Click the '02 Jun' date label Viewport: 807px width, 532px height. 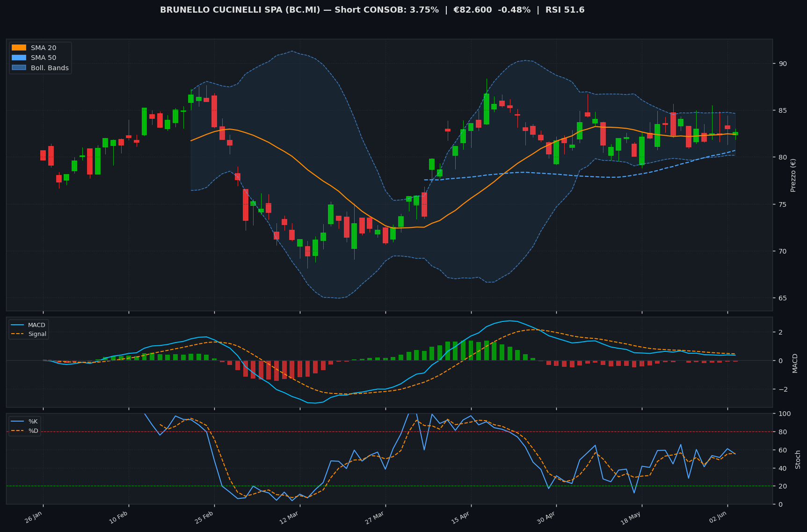(x=718, y=517)
